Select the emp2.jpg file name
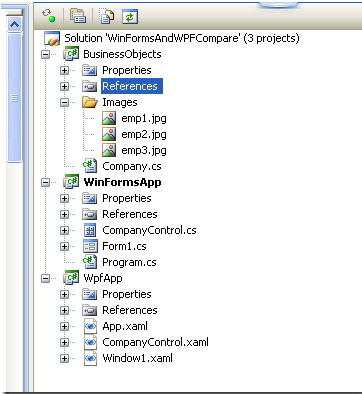Screen dimensions: 362x394 click(144, 135)
